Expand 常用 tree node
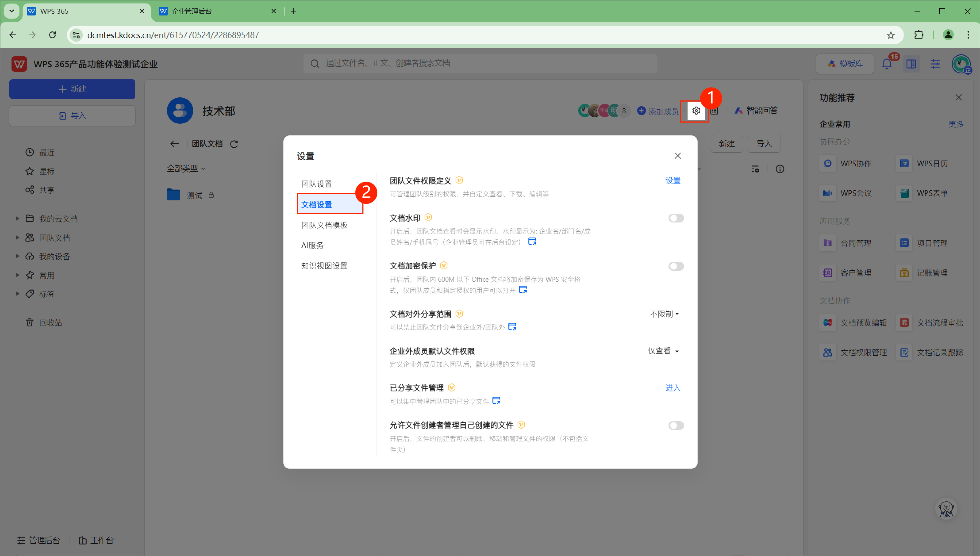 pyautogui.click(x=17, y=275)
